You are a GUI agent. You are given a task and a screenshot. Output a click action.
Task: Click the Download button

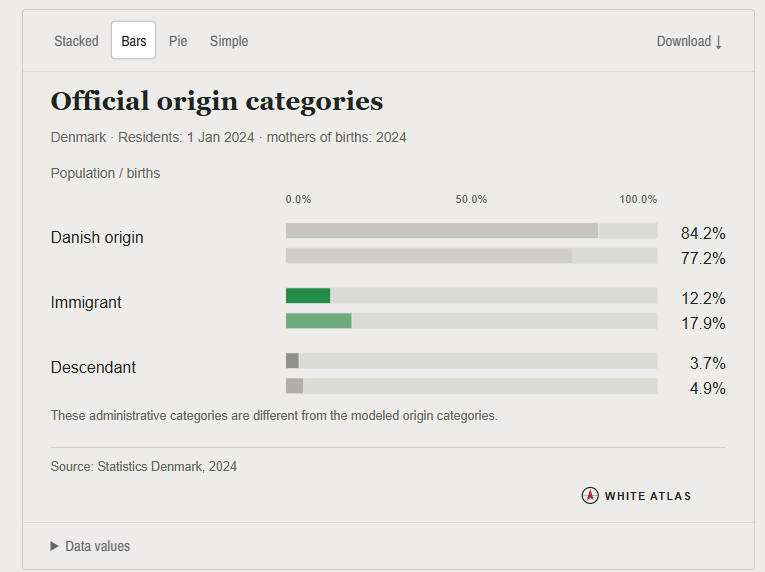point(689,41)
